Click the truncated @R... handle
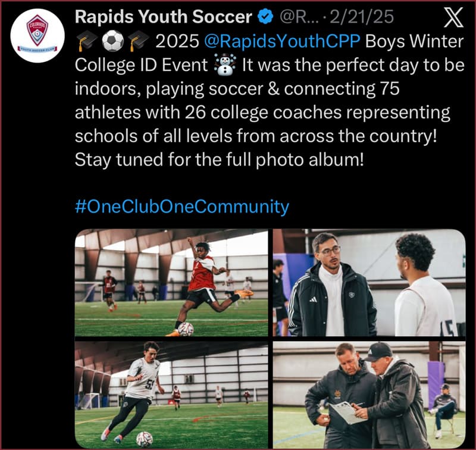The image size is (476, 450). [x=299, y=17]
